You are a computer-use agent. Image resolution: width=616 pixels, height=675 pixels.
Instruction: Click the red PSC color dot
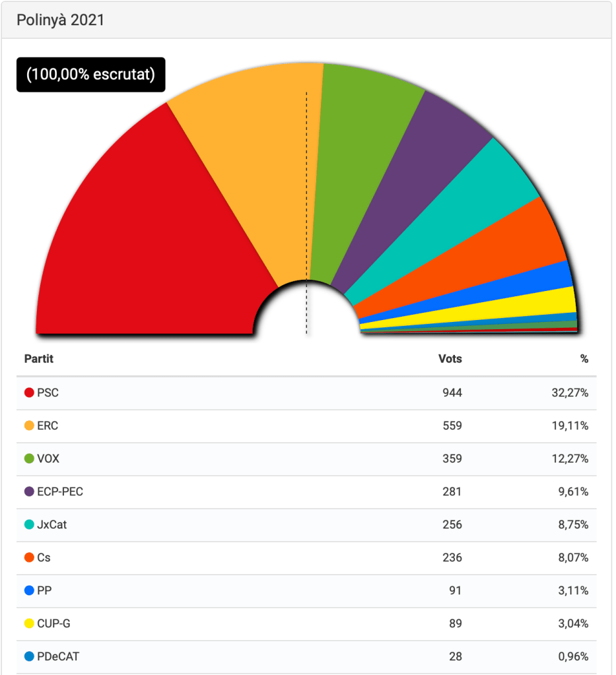29,393
